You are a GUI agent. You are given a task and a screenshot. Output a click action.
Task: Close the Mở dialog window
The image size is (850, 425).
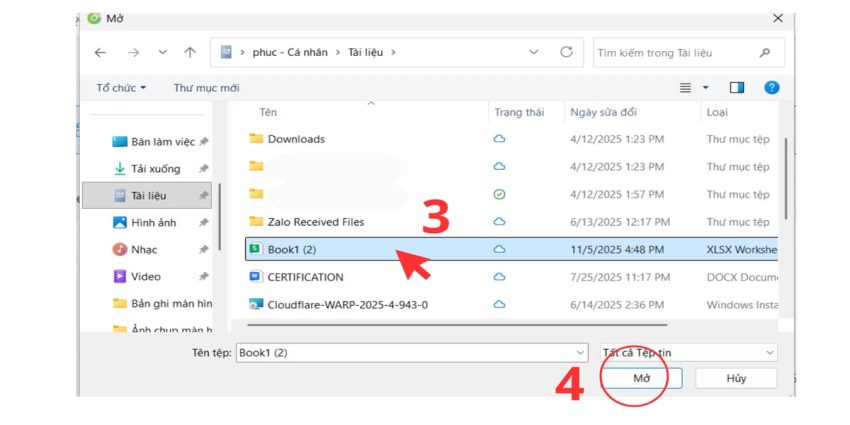(778, 18)
